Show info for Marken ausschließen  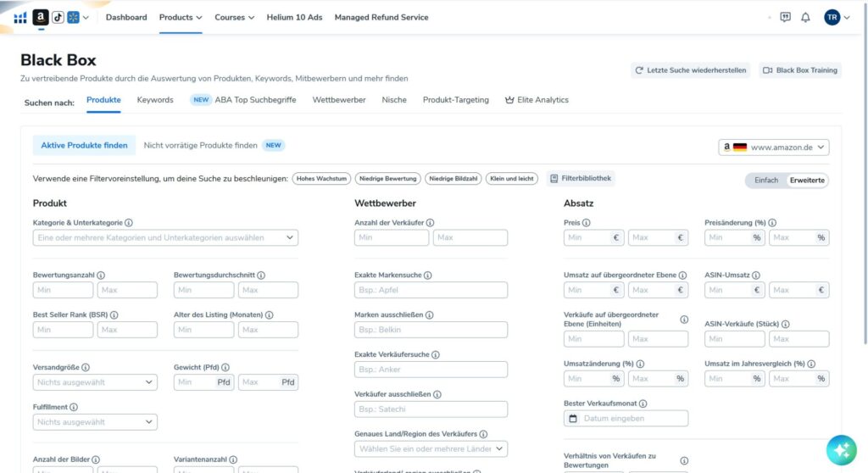click(430, 314)
